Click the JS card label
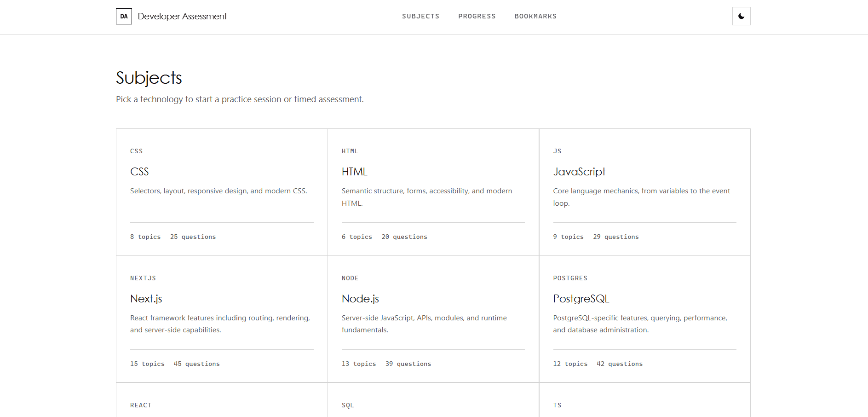The height and width of the screenshot is (417, 868). coord(557,151)
